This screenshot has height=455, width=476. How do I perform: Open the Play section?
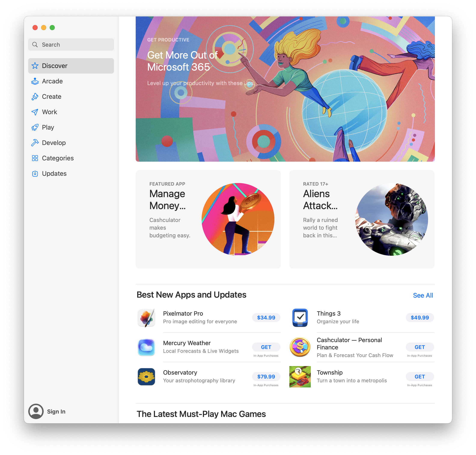pyautogui.click(x=71, y=127)
